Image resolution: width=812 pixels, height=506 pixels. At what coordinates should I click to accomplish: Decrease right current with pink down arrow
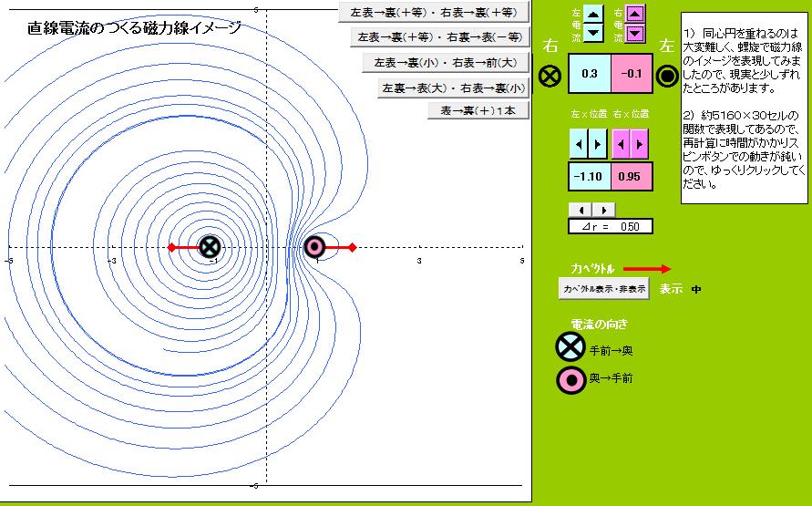636,33
